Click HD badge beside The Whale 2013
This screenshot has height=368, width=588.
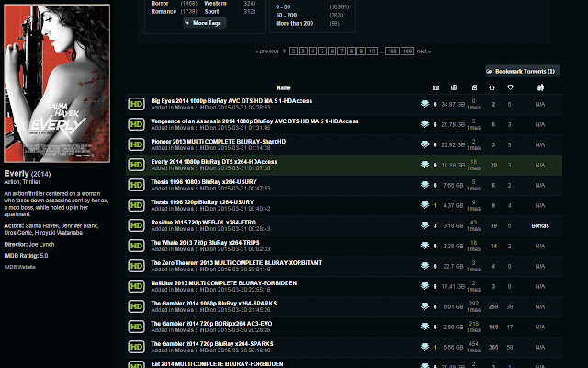pyautogui.click(x=136, y=246)
